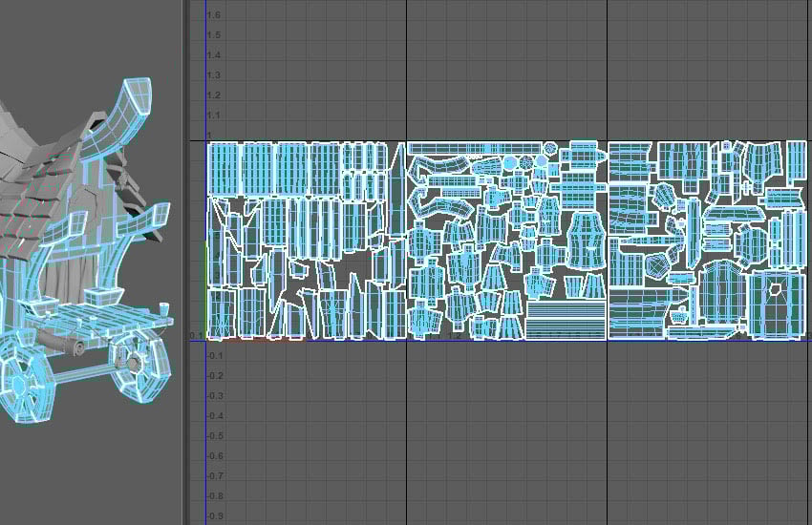Click the -0.6 grid axis label
Viewport: 812px width, 525px height.
click(215, 456)
